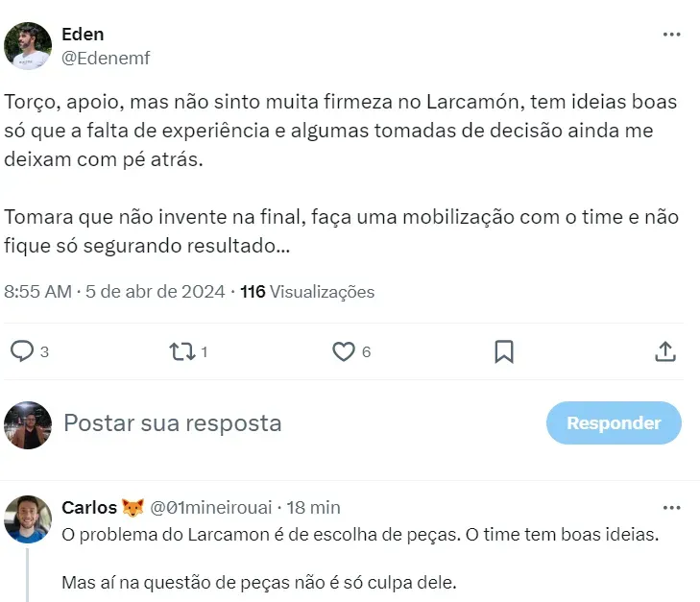Like the tweet with the heart icon

pos(344,352)
